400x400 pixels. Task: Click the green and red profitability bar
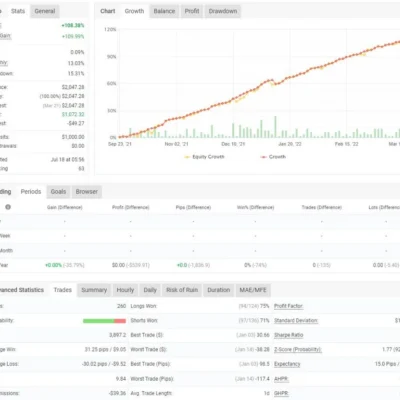tap(104, 321)
